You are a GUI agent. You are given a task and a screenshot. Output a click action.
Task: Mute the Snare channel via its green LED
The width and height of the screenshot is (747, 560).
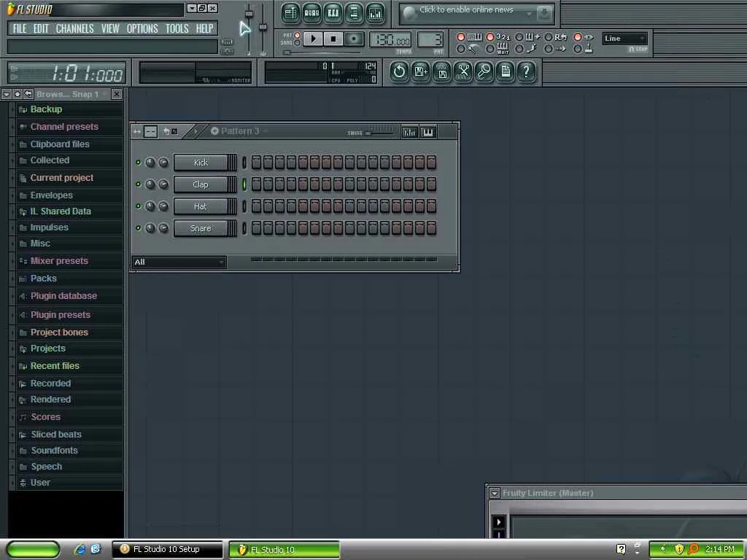coord(138,228)
